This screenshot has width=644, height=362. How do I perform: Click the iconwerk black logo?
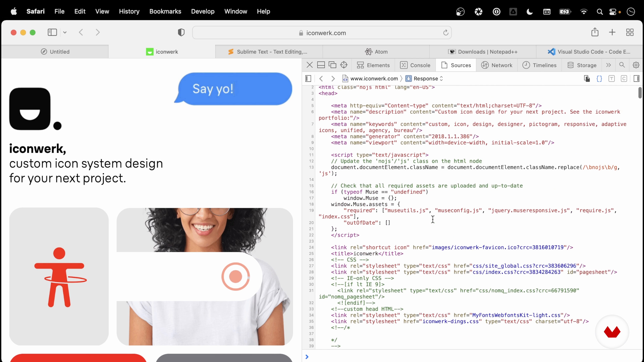coord(35,109)
